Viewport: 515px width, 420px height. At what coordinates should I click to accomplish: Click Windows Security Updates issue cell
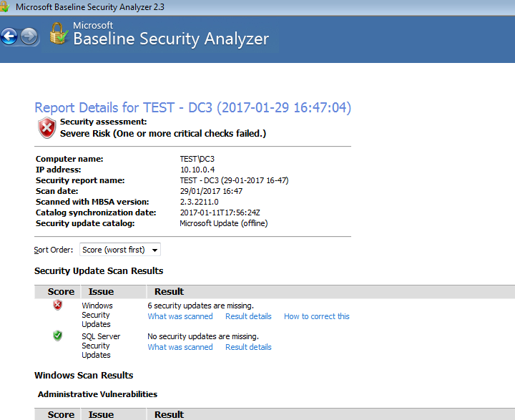97,315
